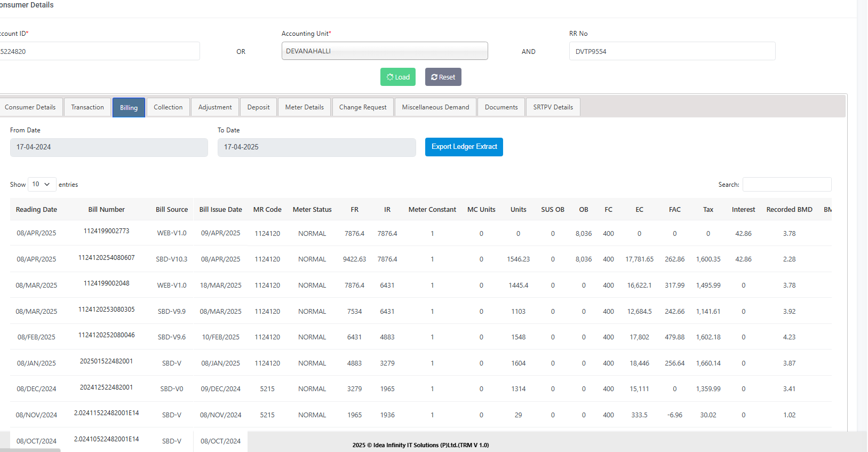The width and height of the screenshot is (868, 452).
Task: View the SRTPV Details tab
Action: pos(553,107)
